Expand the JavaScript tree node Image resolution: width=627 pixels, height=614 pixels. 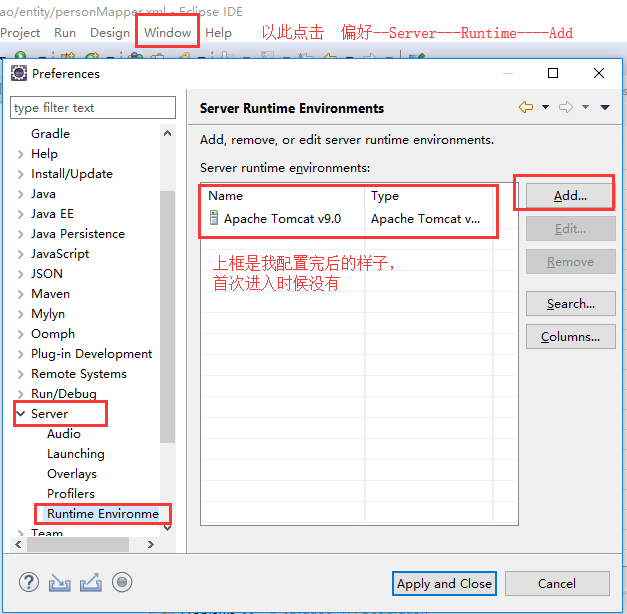(x=21, y=254)
